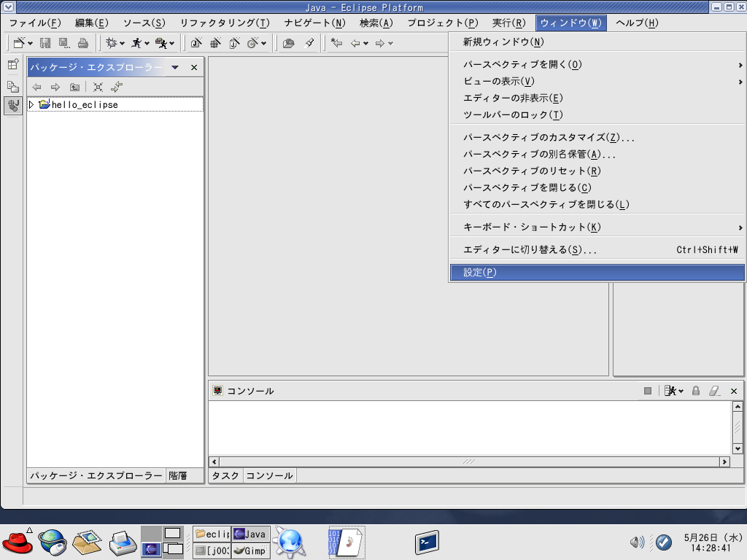This screenshot has width=747, height=560.
Task: Choose ツールバーのロック(T) menu entry
Action: (597, 114)
